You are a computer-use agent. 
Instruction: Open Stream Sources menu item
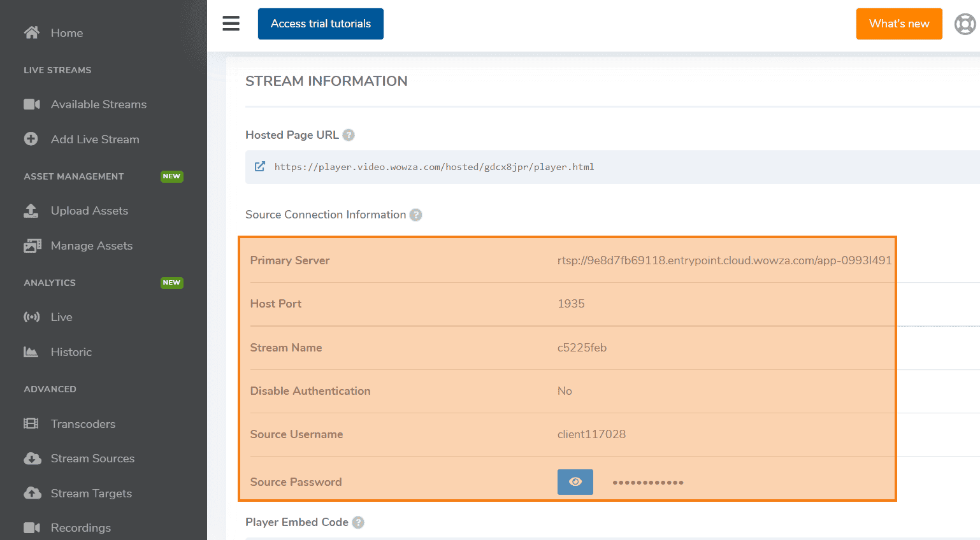tap(92, 458)
